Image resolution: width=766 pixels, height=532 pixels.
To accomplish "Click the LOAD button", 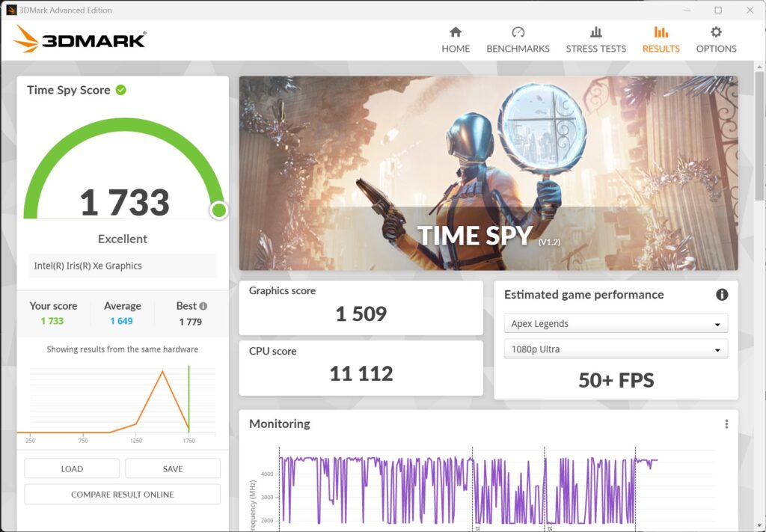I will click(x=72, y=468).
